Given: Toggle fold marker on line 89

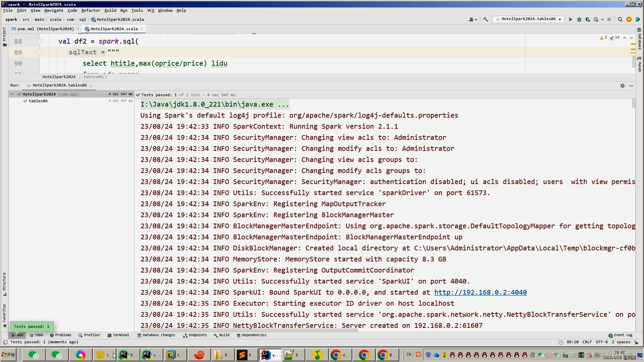Looking at the screenshot, I should 39,53.
